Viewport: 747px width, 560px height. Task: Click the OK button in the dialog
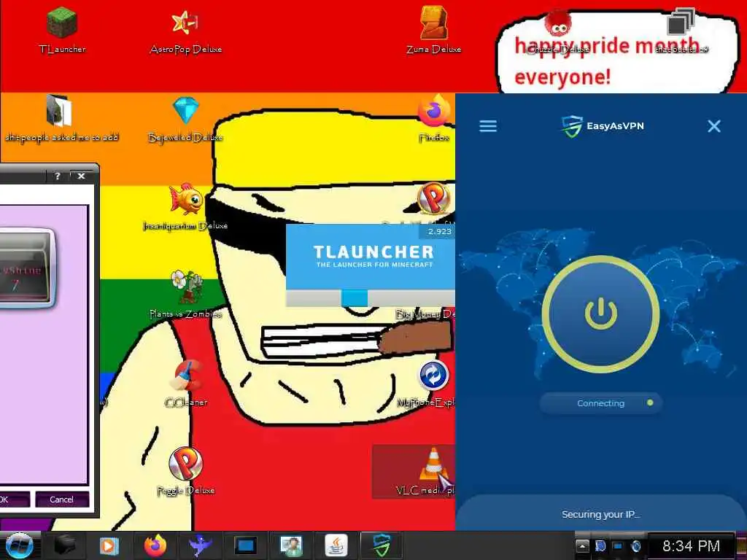coord(13,499)
